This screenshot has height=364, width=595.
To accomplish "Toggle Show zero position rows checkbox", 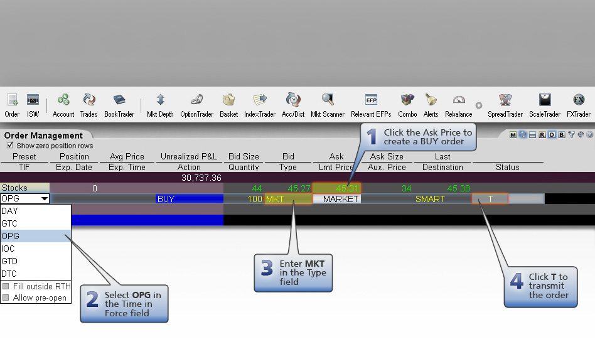I will tap(10, 145).
